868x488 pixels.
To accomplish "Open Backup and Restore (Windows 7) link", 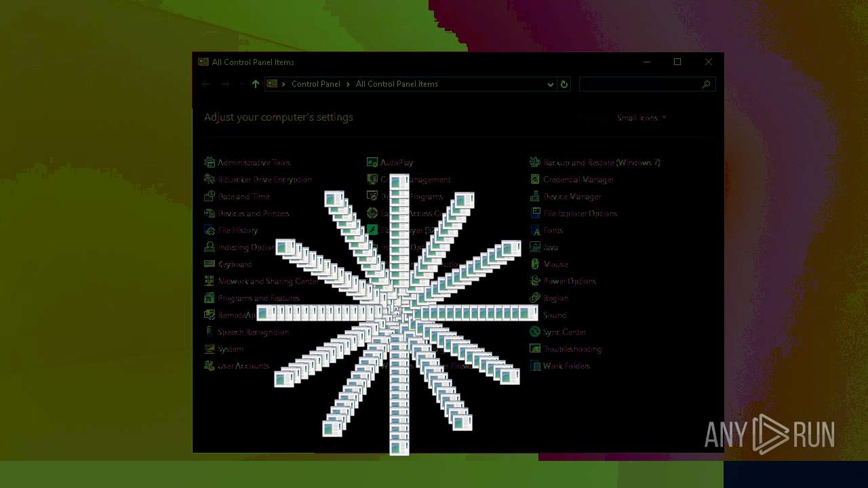I will 601,163.
